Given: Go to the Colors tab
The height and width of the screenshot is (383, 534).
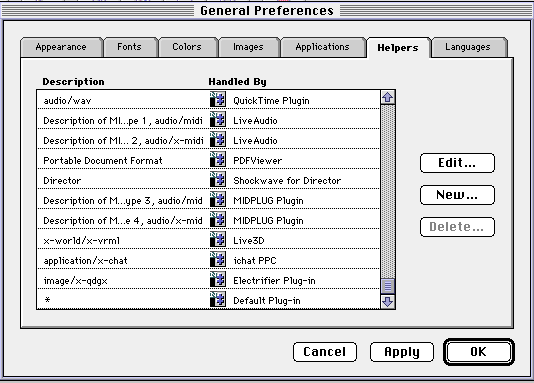Looking at the screenshot, I should [x=187, y=47].
